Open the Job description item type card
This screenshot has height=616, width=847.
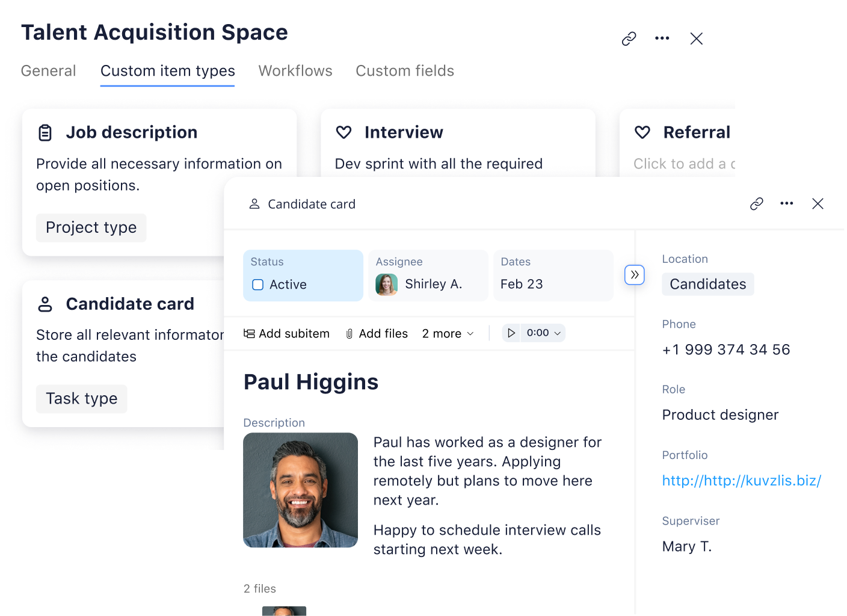131,133
